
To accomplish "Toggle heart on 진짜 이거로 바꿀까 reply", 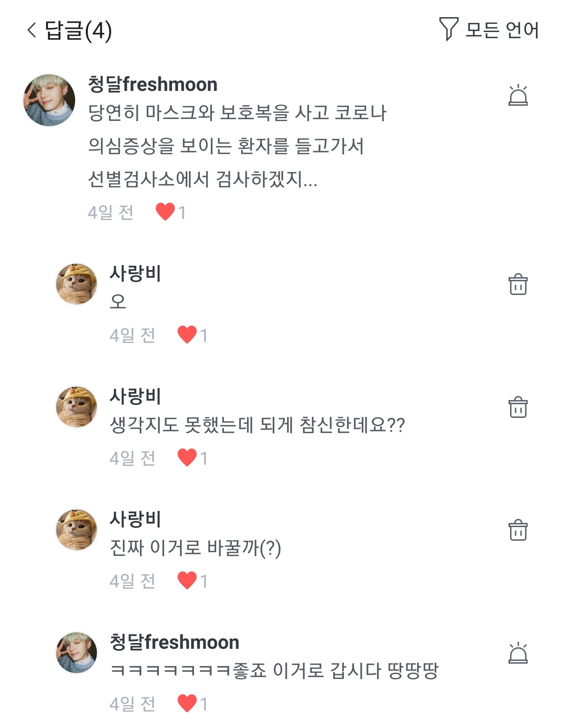I will pyautogui.click(x=187, y=581).
